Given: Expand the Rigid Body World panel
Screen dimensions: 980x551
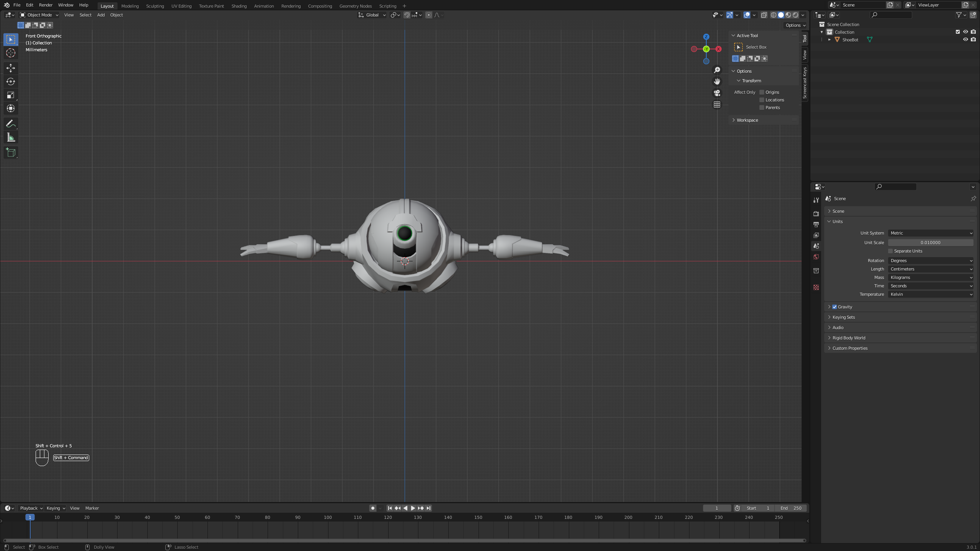Looking at the screenshot, I should click(848, 338).
